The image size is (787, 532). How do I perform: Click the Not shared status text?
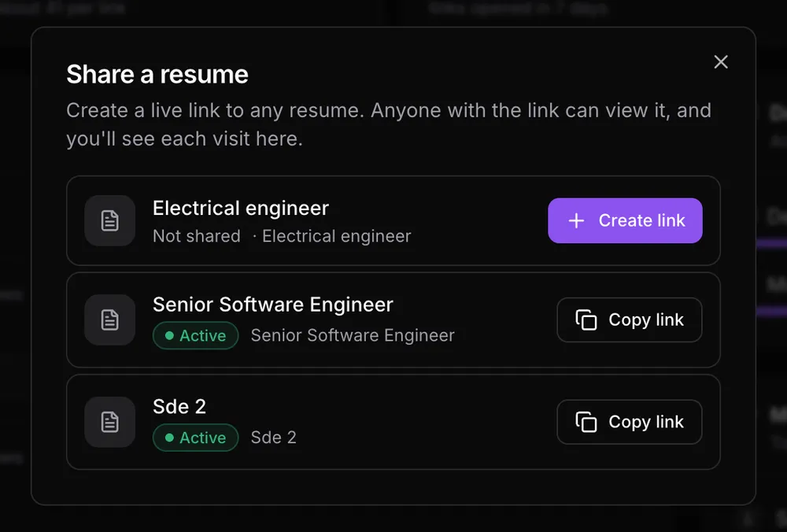pos(197,236)
